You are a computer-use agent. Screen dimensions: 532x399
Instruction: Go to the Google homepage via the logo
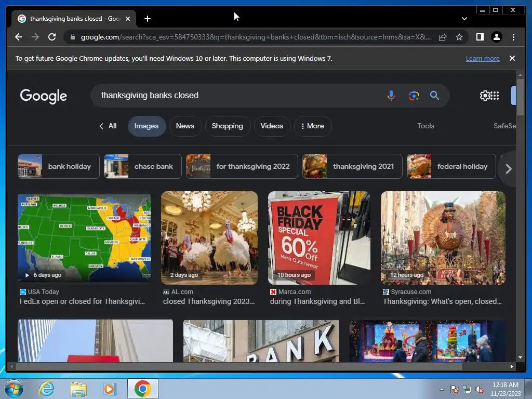pos(44,96)
